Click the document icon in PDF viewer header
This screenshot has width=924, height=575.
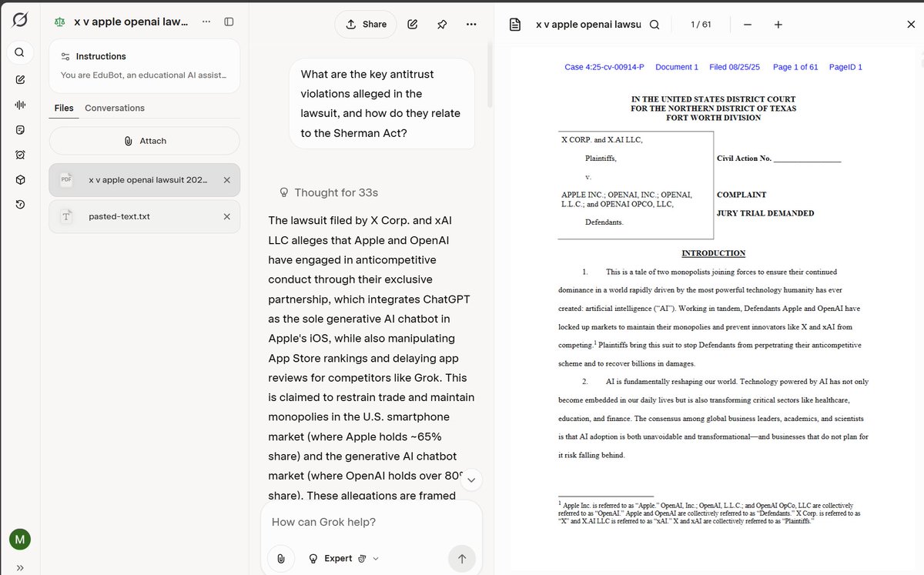(x=515, y=25)
